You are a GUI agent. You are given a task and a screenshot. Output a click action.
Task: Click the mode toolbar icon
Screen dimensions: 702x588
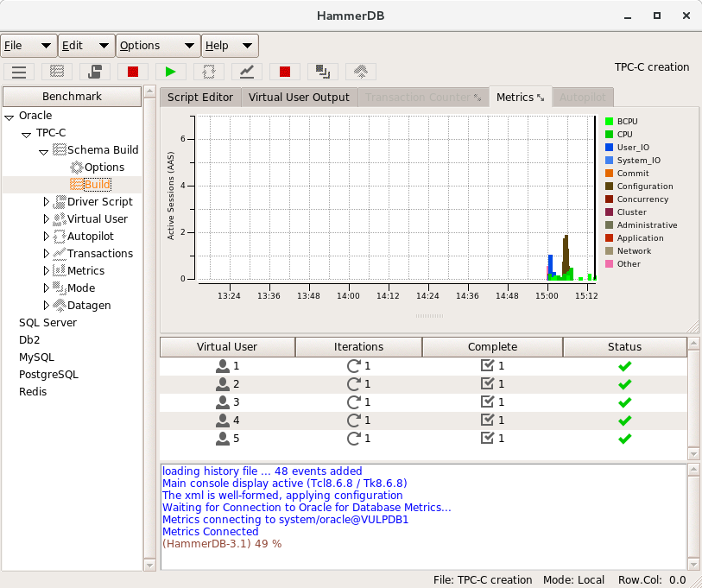(x=323, y=72)
